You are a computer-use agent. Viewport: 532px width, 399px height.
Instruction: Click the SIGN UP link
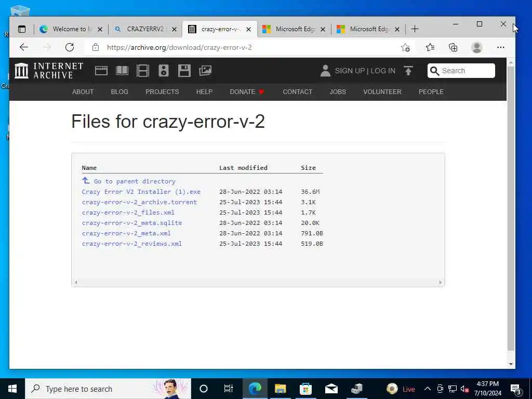pos(350,71)
